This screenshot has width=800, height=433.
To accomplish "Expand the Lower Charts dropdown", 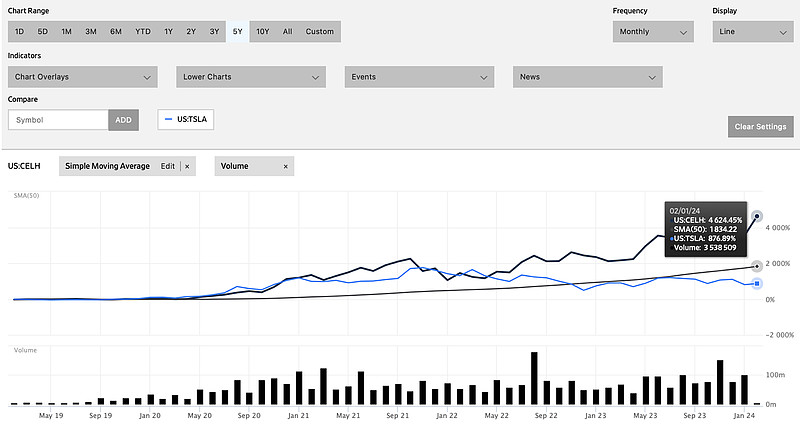I will (x=251, y=76).
